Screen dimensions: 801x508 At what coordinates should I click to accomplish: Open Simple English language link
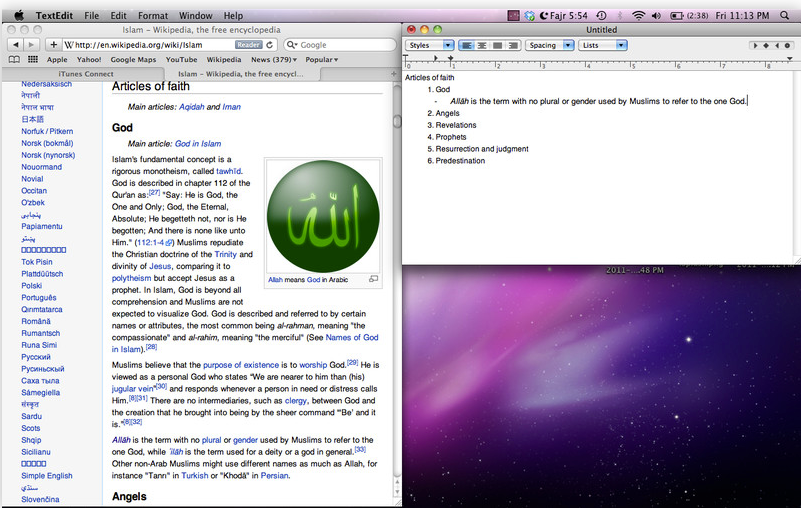pyautogui.click(x=47, y=475)
